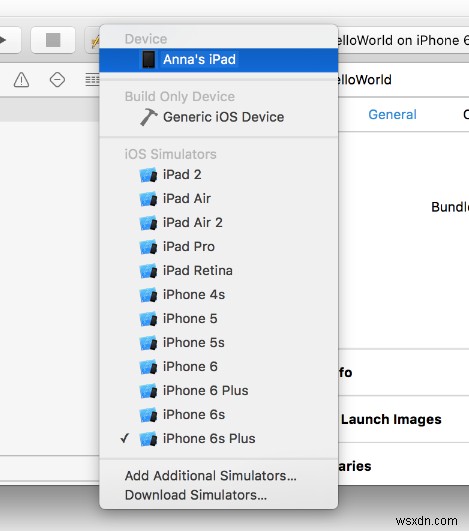
Task: Click the HelloWorld on iPhone status text
Action: click(x=403, y=41)
